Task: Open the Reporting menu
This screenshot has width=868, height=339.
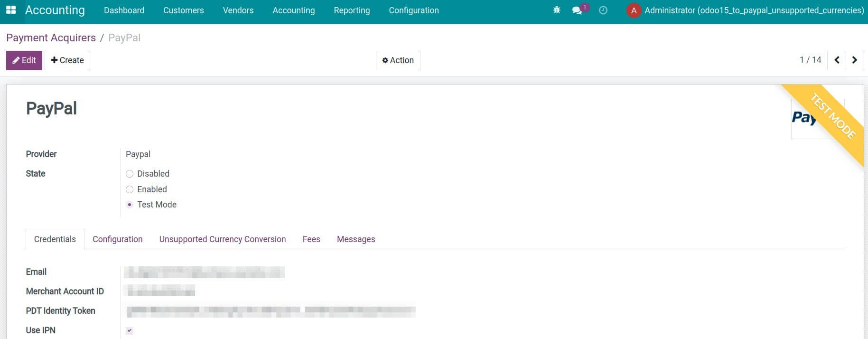Action: point(352,10)
